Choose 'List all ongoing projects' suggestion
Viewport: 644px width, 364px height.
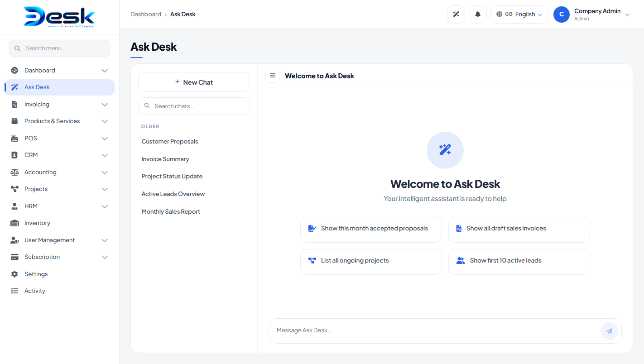click(371, 262)
